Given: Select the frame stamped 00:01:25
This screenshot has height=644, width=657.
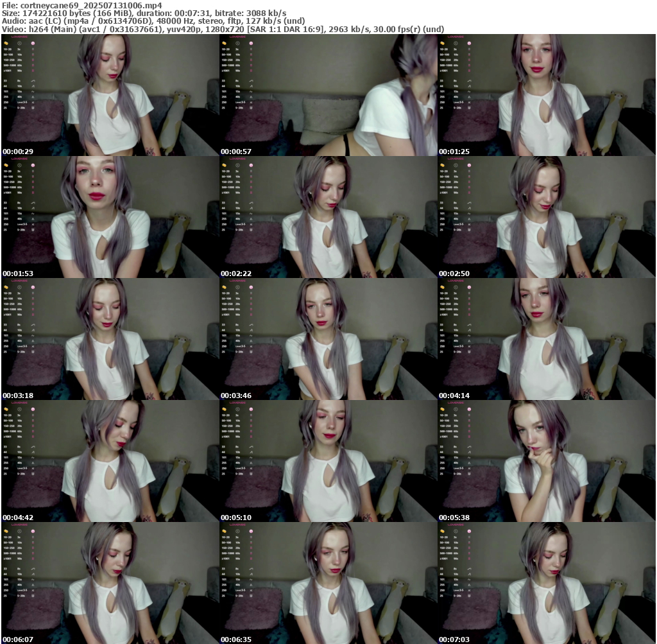Looking at the screenshot, I should coord(547,95).
